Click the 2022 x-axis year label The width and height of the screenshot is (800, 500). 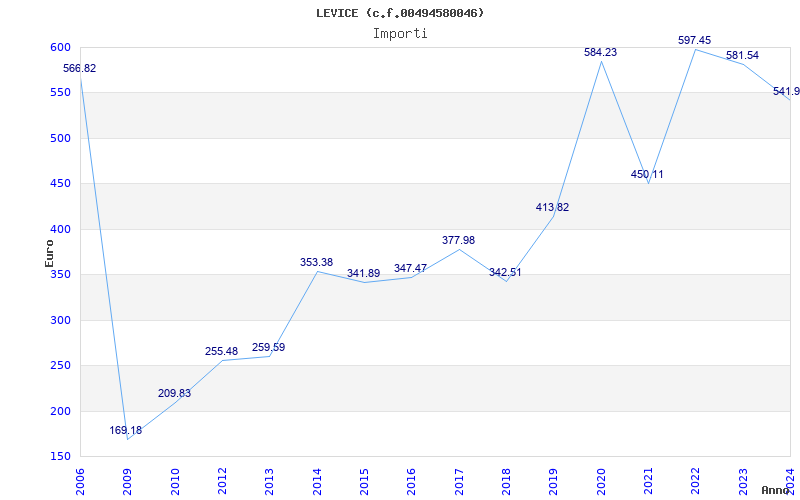695,481
